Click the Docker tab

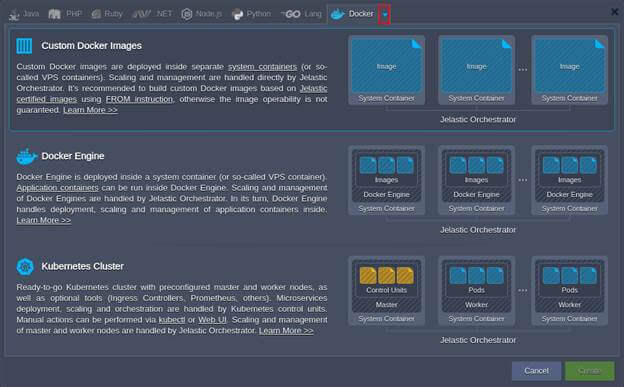(x=353, y=14)
